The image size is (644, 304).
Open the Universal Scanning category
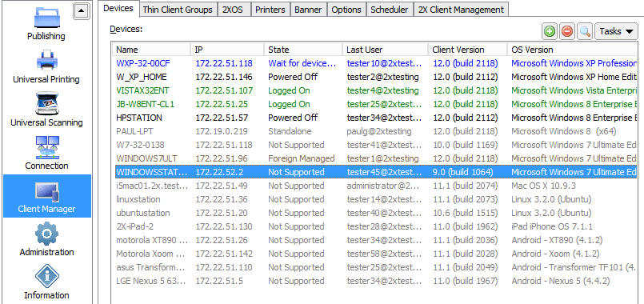tap(46, 110)
